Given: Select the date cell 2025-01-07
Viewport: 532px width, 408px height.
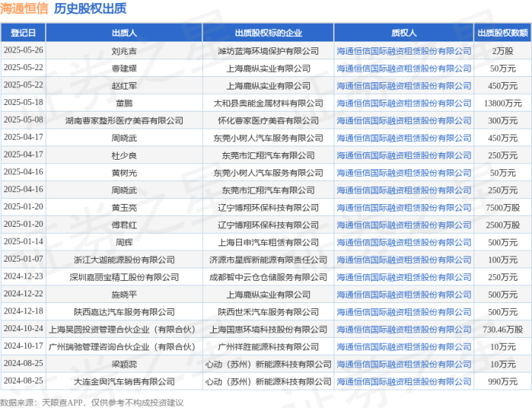Looking at the screenshot, I should point(24,259).
